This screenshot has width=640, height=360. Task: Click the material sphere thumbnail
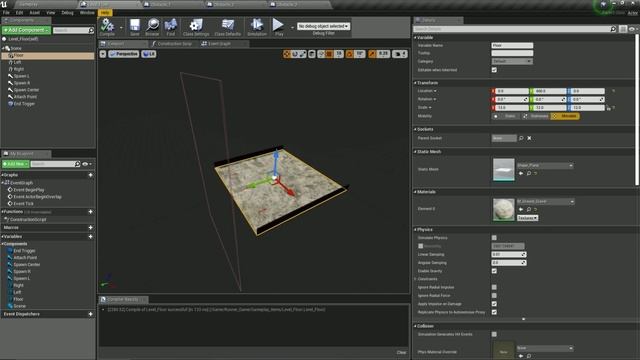(504, 210)
